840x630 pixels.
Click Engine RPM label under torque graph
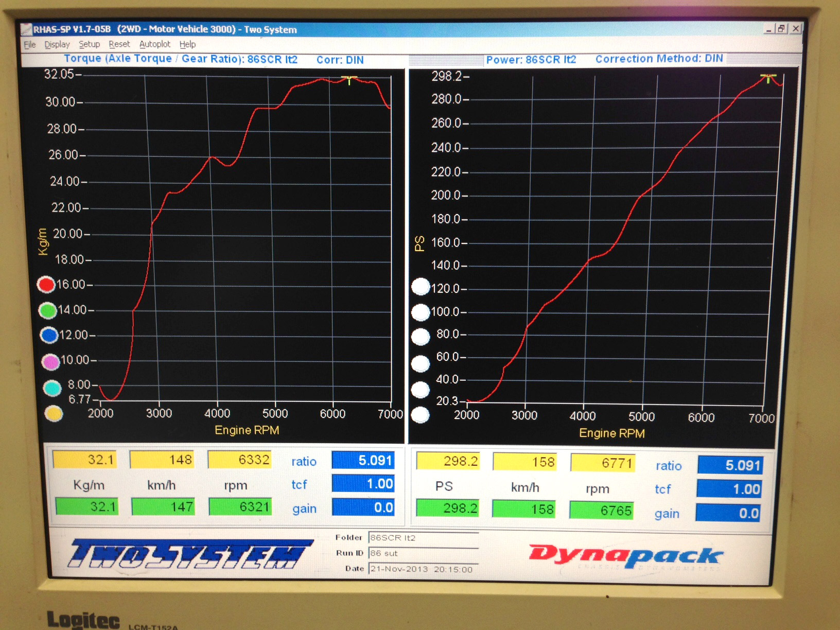tap(247, 430)
